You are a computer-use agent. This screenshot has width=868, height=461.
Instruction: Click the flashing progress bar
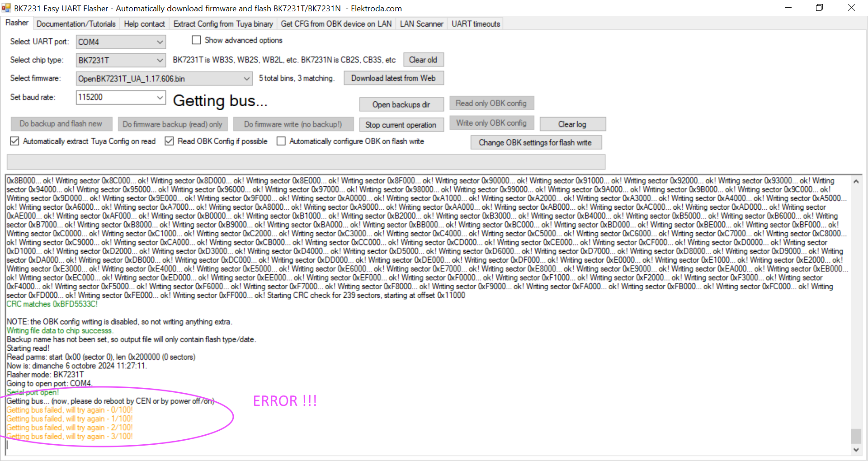pos(306,162)
